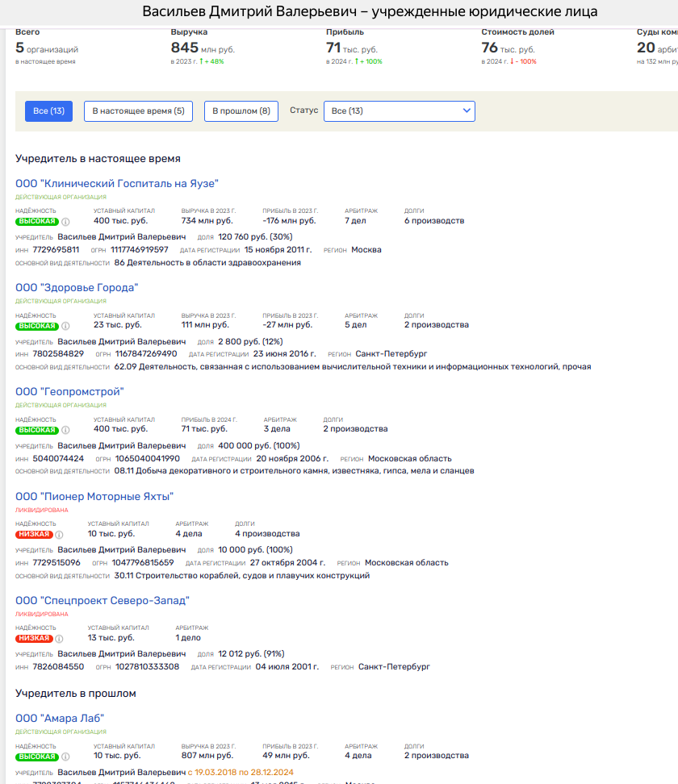Click activity "08.11 Добыча декоративного" text
The image size is (678, 784).
coord(295,470)
